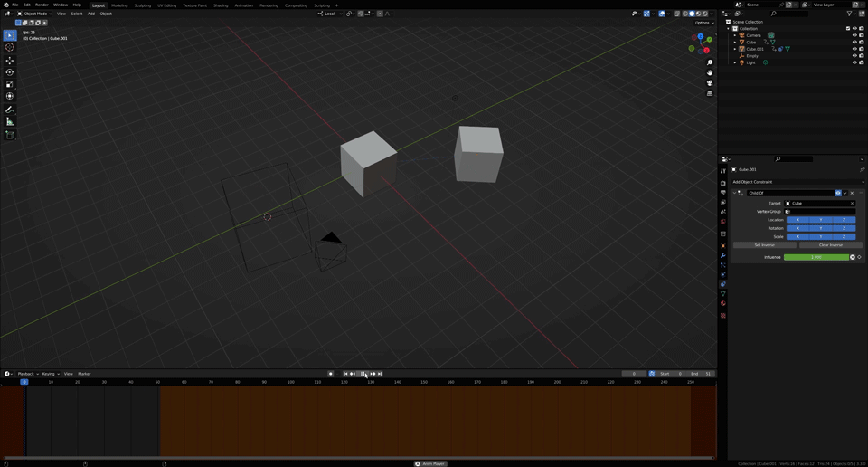Screen dimensions: 868x467
Task: Open the Edit menu
Action: coord(26,5)
